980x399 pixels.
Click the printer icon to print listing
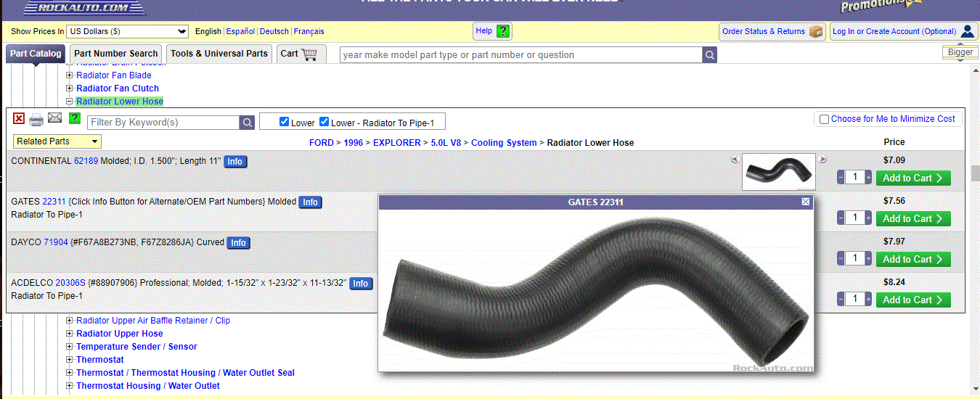pyautogui.click(x=36, y=120)
